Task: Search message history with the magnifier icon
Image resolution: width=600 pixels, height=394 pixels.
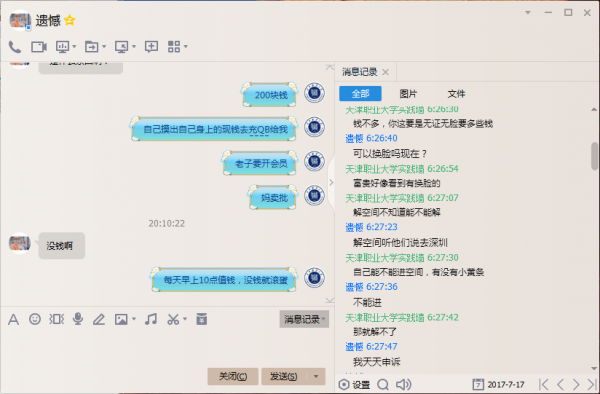Action: tap(383, 384)
